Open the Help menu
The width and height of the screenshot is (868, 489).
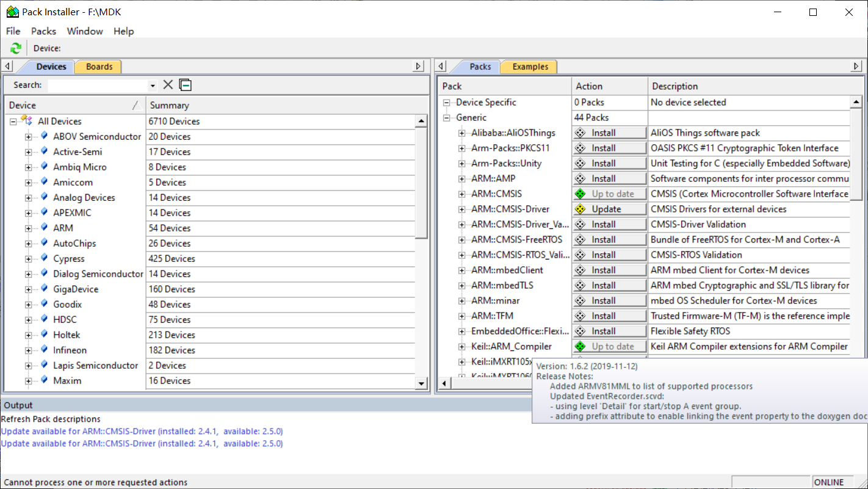coord(123,31)
